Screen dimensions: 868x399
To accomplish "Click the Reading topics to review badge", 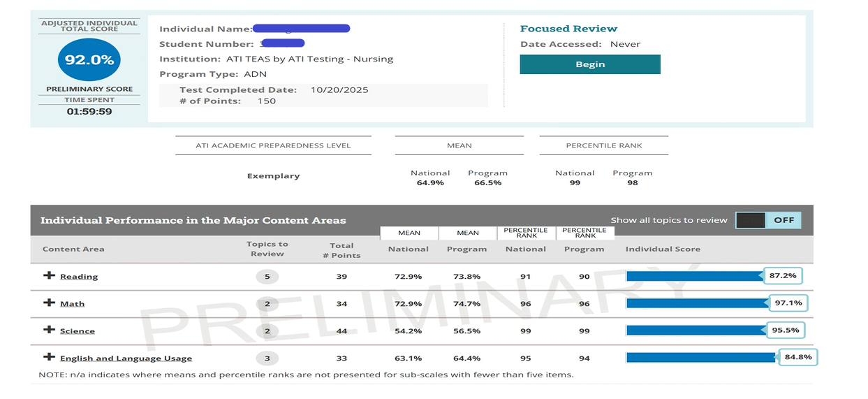I will (267, 277).
